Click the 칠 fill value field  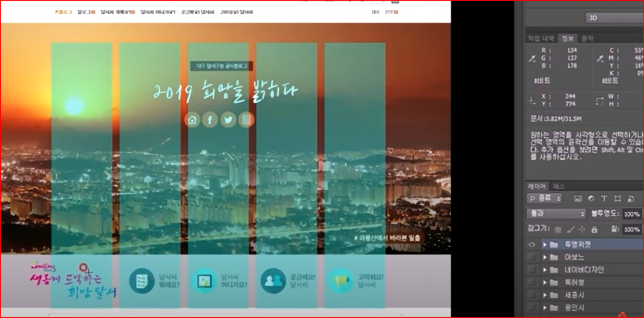tap(632, 229)
